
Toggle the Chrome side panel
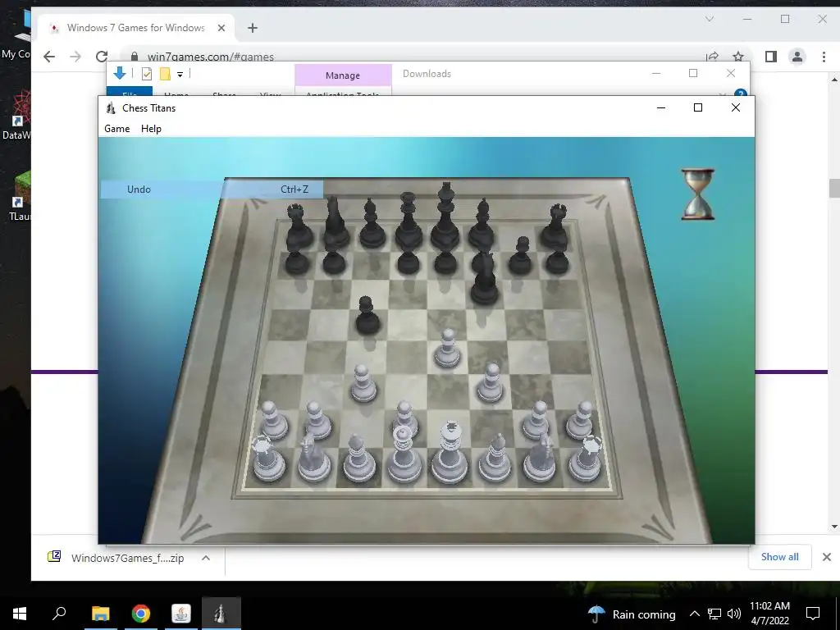click(x=771, y=57)
